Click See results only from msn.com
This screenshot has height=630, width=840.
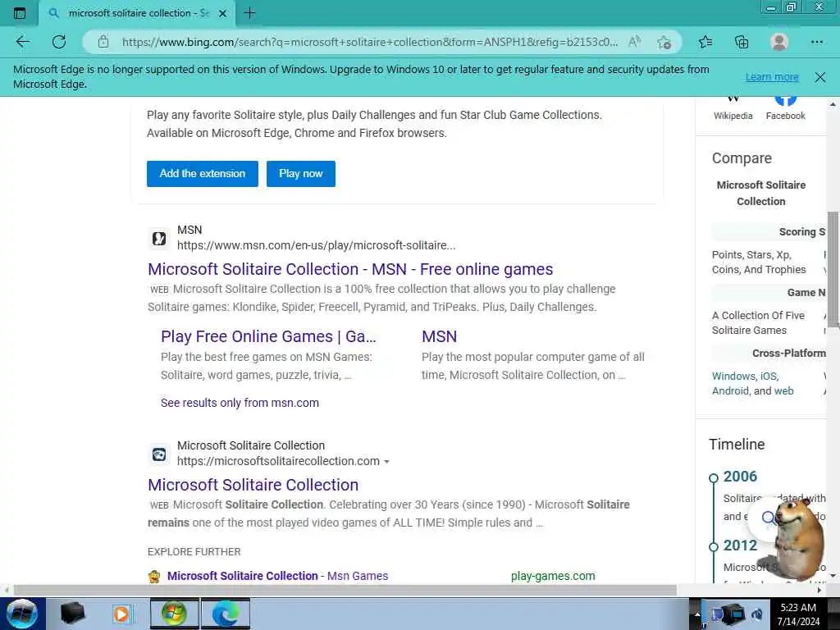coord(240,403)
